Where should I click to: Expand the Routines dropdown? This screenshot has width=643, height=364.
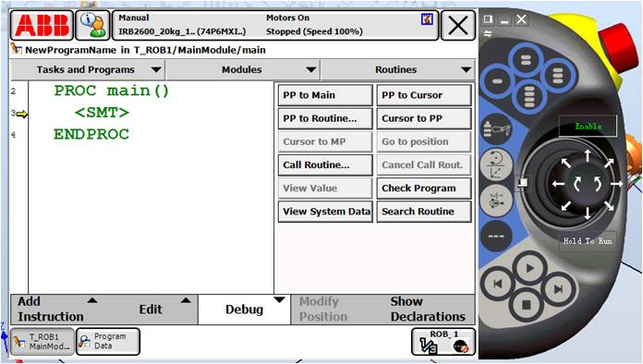point(397,69)
